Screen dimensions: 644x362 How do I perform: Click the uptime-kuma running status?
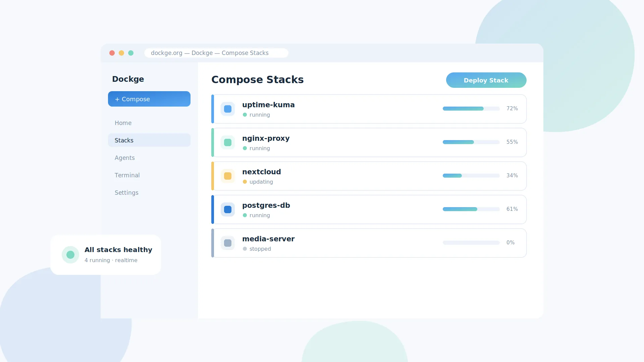pyautogui.click(x=257, y=115)
